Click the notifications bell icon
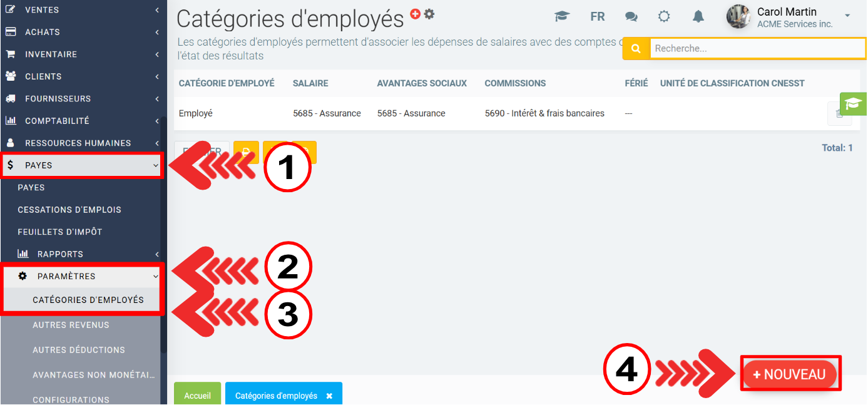Screen dimensions: 868x405 pos(698,17)
